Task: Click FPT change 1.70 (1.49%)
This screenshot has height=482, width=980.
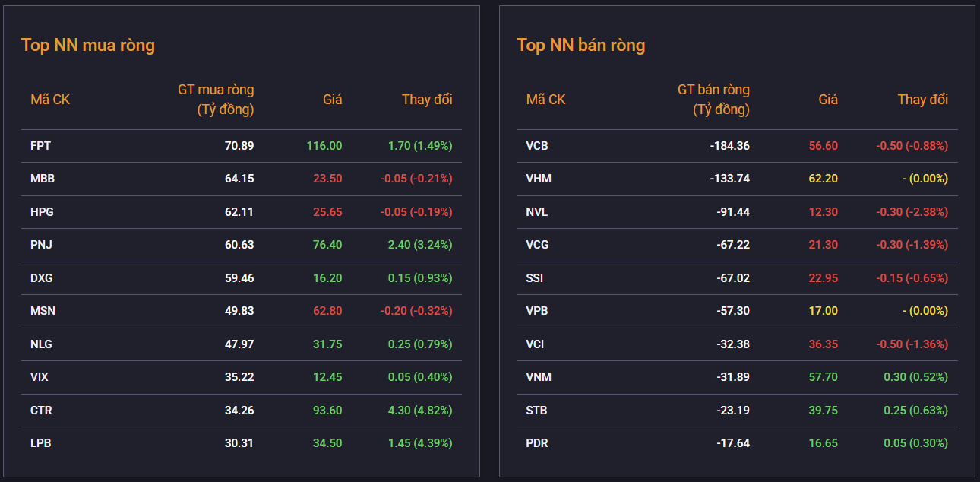Action: 420,146
